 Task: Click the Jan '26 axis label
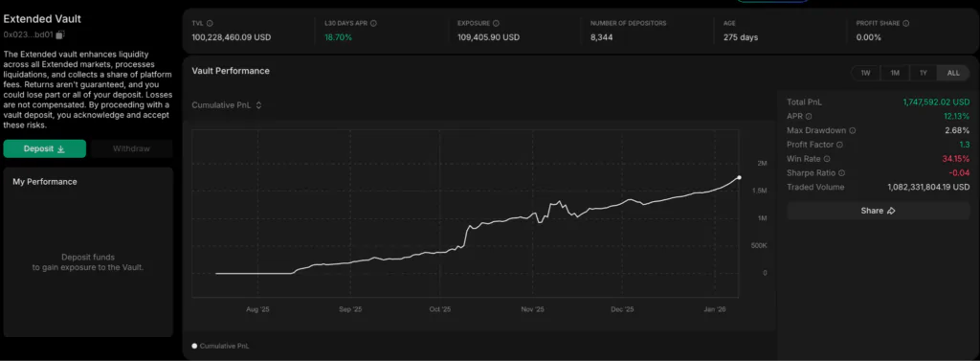[714, 309]
